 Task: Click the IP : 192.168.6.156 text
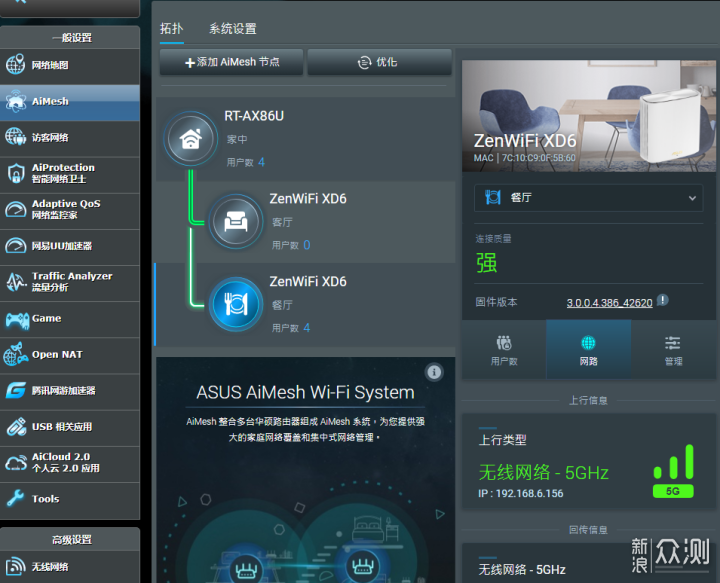521,493
